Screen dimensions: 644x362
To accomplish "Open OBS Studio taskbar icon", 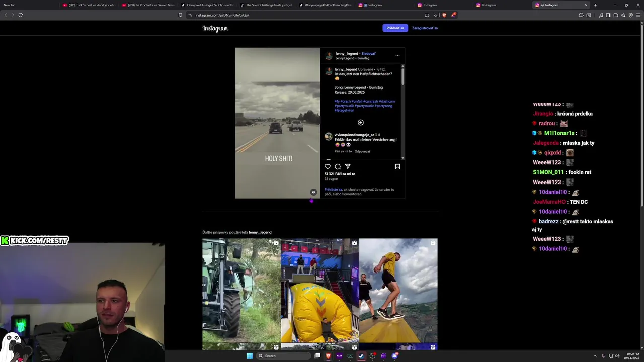I will [x=372, y=356].
